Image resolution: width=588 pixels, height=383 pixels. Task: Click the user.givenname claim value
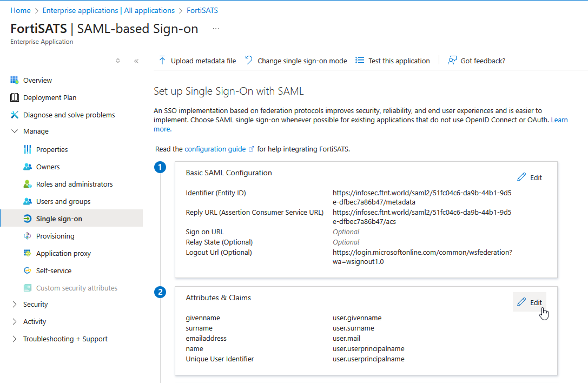click(x=357, y=318)
